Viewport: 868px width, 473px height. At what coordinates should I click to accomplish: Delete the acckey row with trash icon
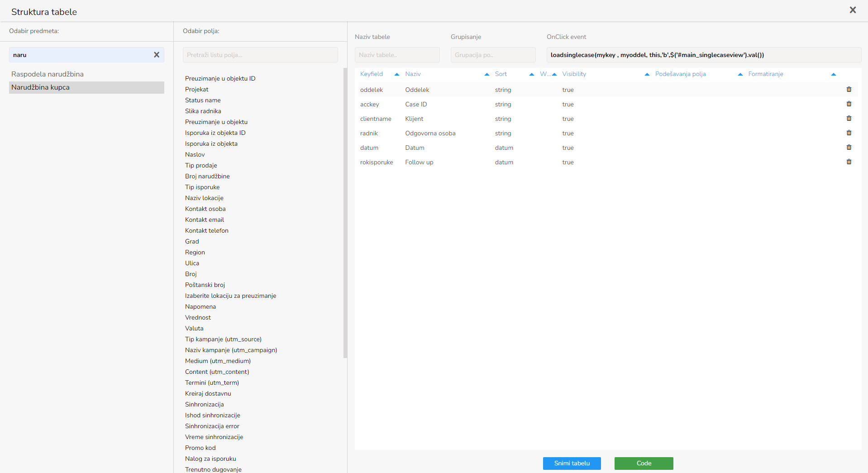coord(849,104)
